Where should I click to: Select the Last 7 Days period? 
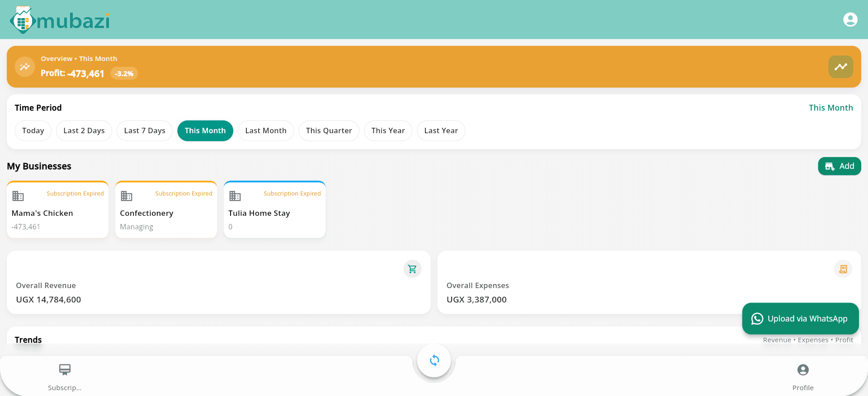point(145,131)
